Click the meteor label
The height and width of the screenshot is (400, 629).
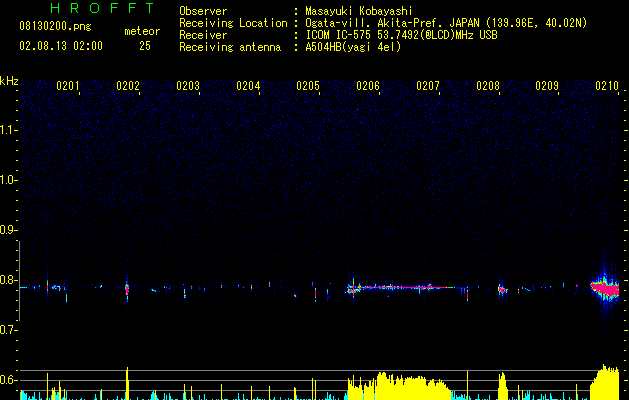click(142, 31)
